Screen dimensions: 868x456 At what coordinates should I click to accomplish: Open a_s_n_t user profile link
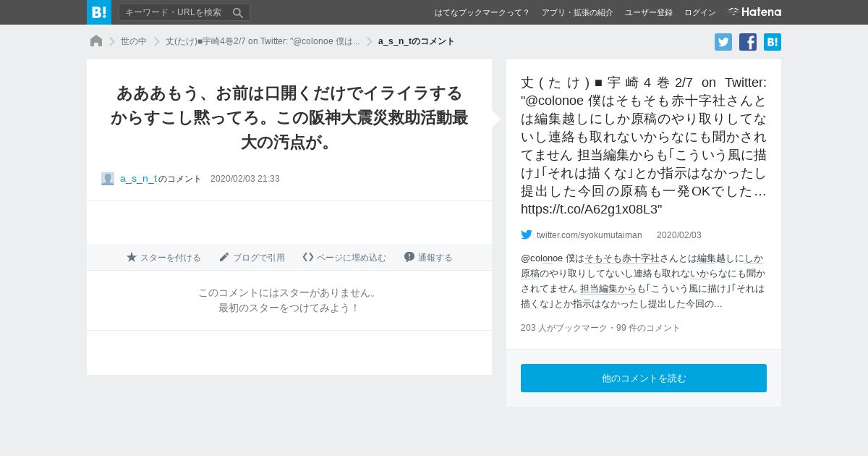[x=139, y=179]
